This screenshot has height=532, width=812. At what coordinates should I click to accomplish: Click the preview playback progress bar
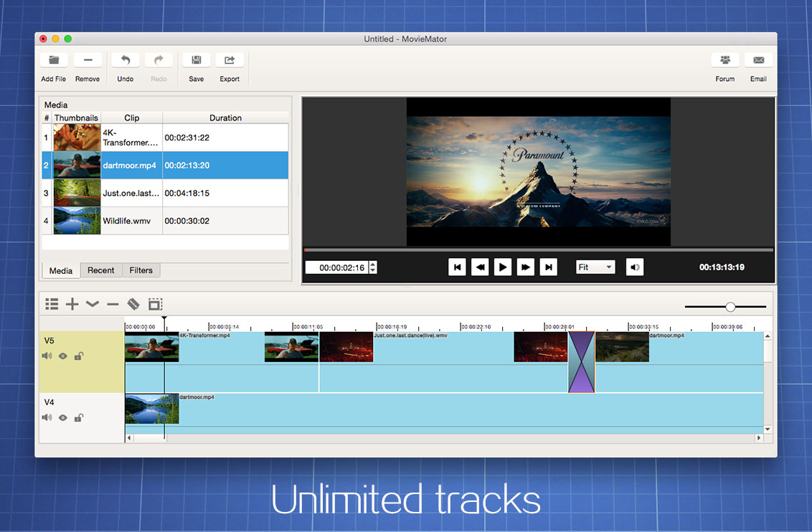(538, 250)
